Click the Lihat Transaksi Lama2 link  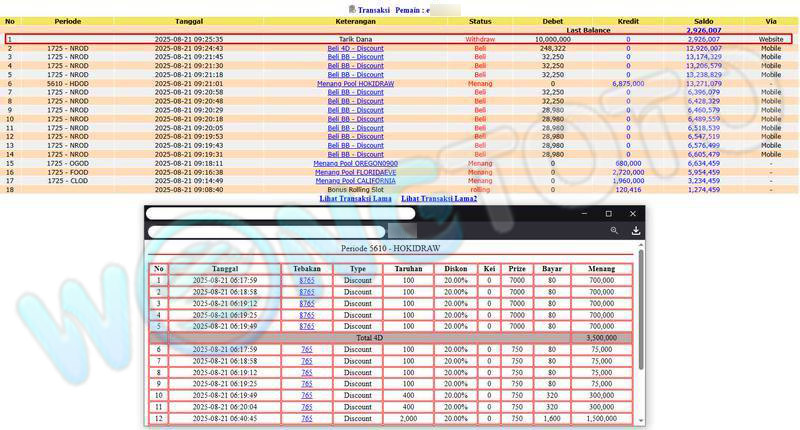[439, 199]
